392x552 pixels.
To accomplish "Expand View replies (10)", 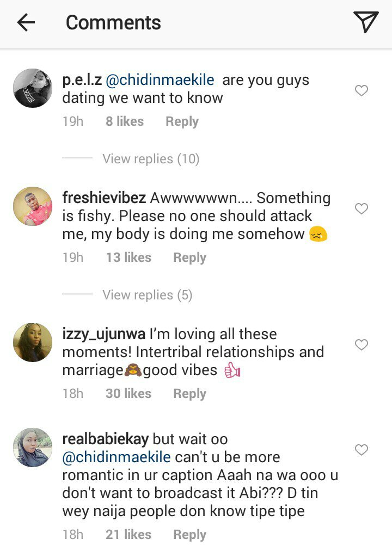I will [x=151, y=159].
